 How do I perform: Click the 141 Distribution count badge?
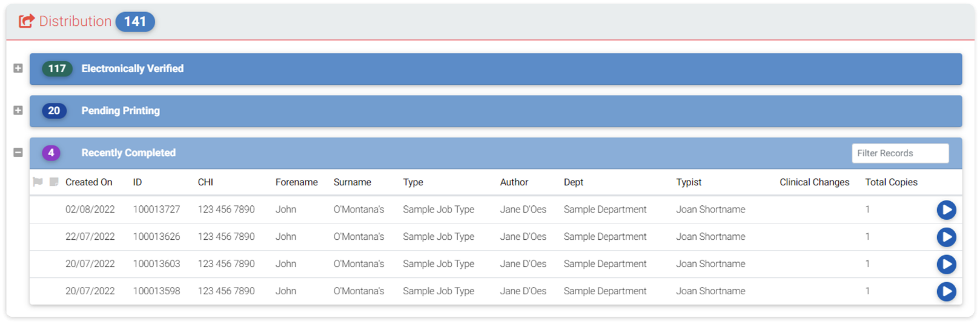(x=135, y=22)
